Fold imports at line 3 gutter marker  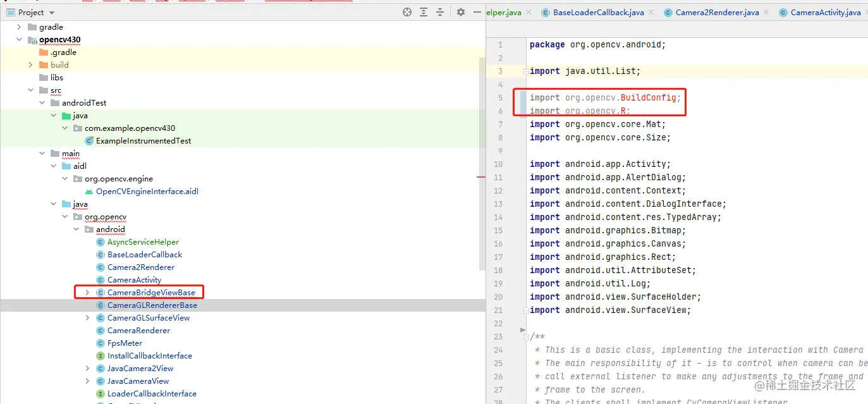pos(525,71)
